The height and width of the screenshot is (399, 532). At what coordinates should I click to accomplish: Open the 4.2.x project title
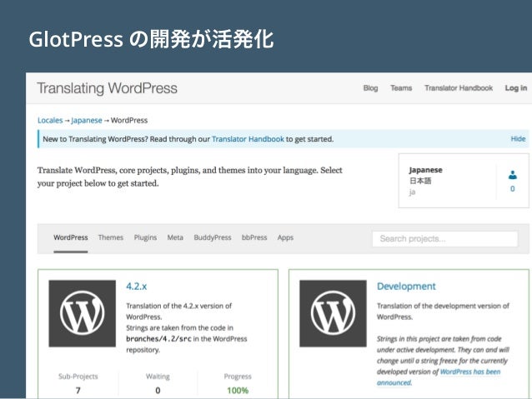point(137,287)
